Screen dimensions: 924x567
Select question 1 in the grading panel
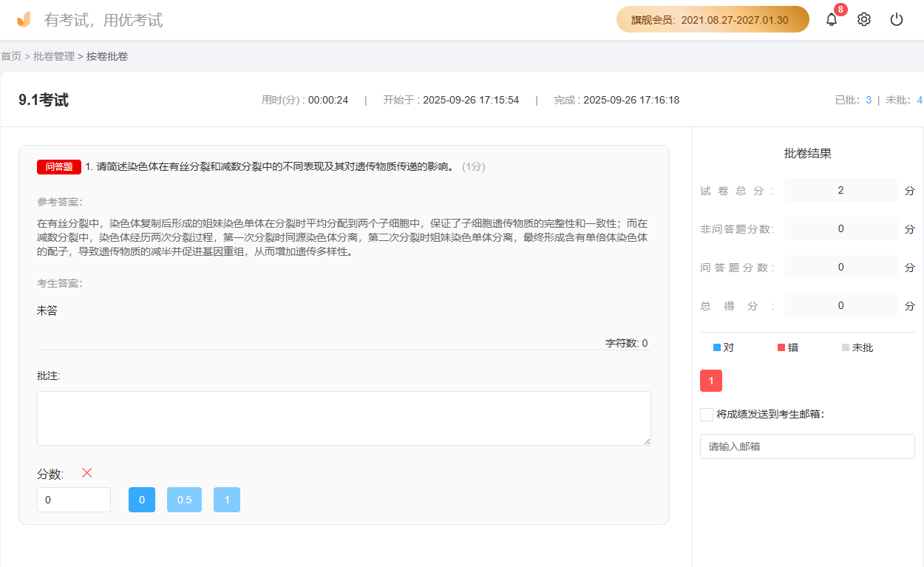pos(710,380)
